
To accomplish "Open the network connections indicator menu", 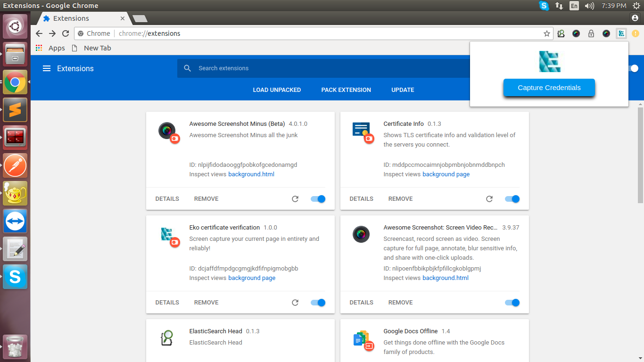I will [559, 6].
